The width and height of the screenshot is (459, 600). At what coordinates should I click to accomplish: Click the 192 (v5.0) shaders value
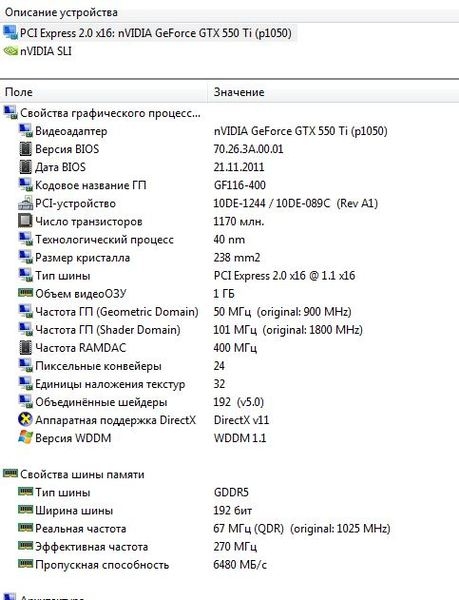(239, 402)
